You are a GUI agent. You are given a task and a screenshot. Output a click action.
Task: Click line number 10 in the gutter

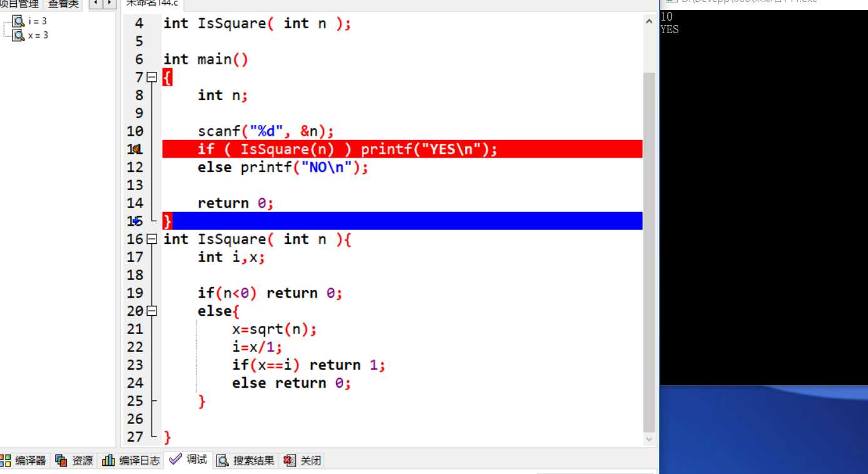click(x=135, y=131)
